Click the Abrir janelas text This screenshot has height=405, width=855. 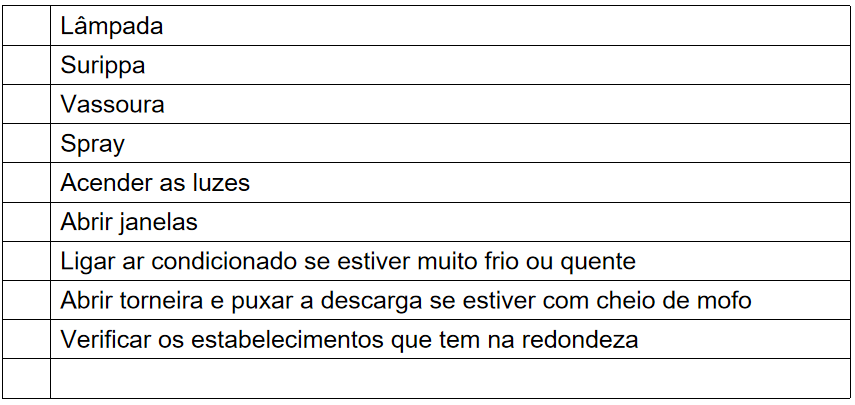[x=129, y=222]
